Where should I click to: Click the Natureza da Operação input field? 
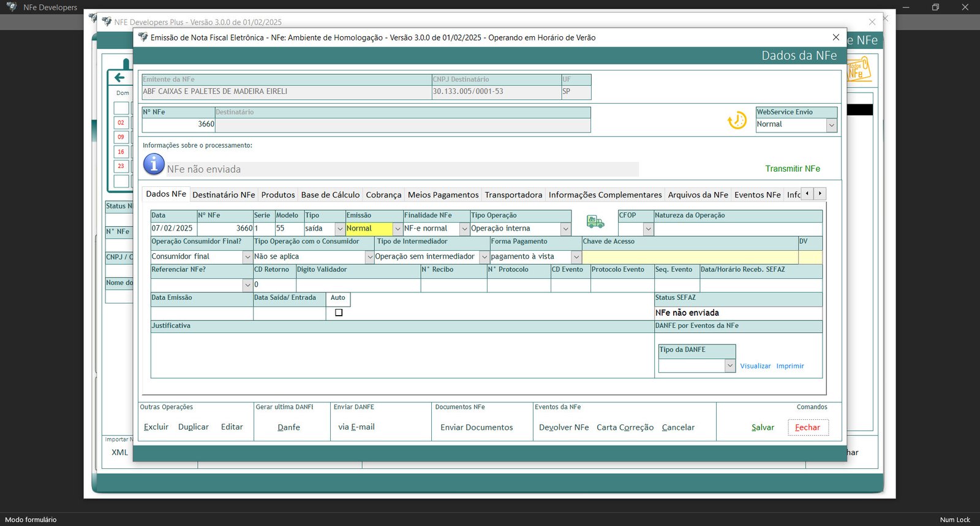(737, 229)
